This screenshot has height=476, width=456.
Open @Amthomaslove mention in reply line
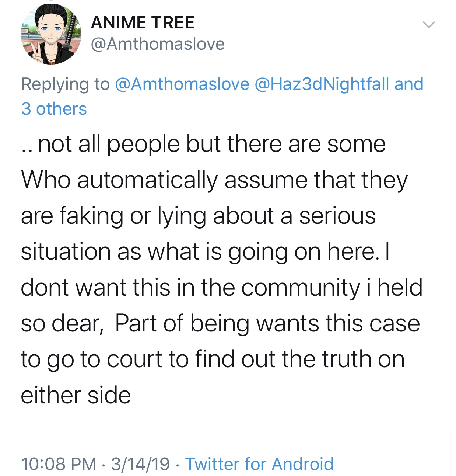point(182,84)
